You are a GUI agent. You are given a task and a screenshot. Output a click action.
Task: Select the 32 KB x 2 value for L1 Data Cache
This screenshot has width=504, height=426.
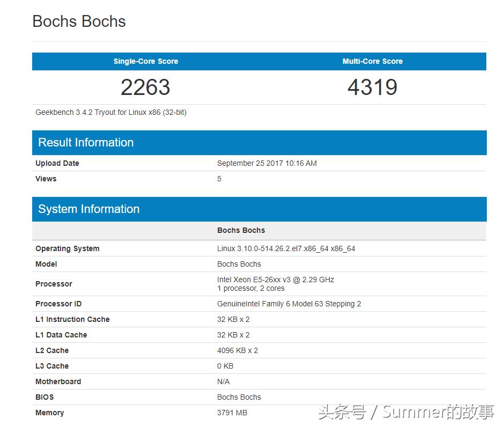(233, 335)
